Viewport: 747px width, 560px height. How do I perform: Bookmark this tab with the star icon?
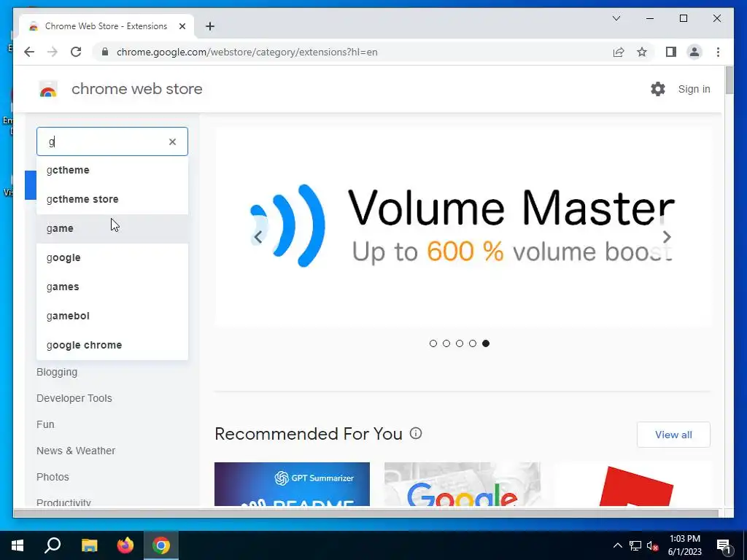642,52
